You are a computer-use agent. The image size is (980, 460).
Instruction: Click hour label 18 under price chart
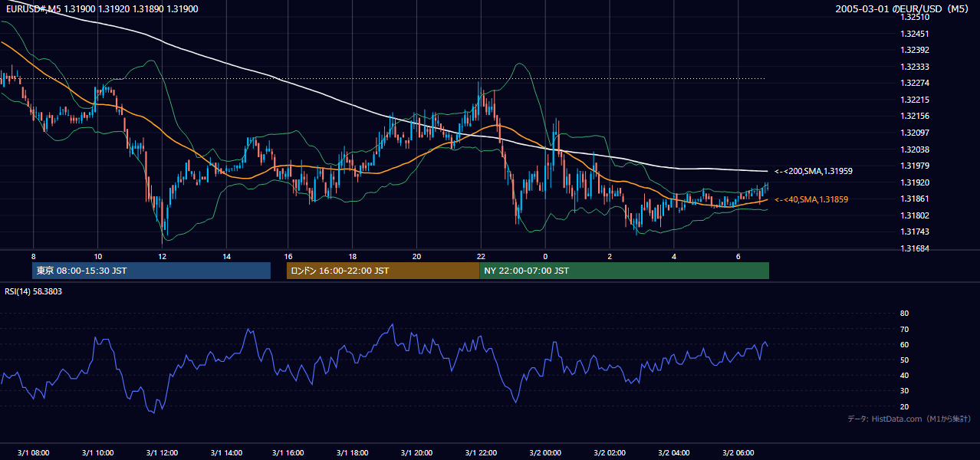click(x=353, y=256)
